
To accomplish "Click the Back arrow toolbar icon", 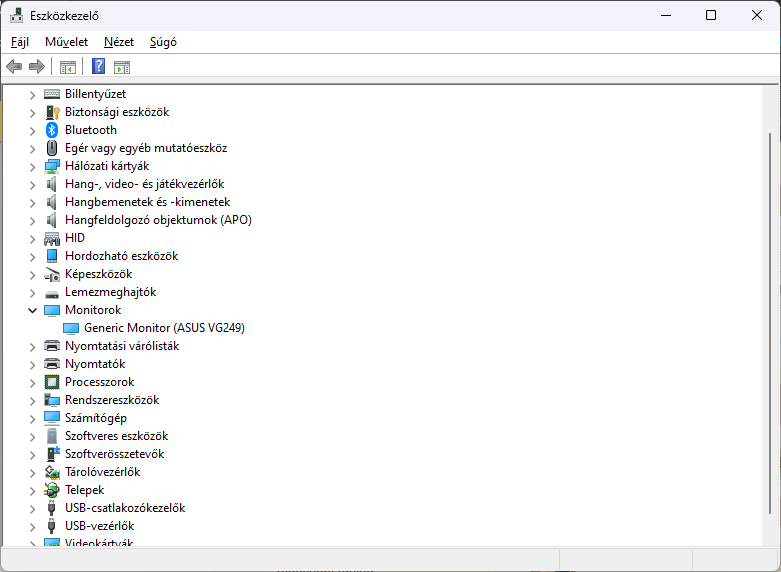I will pos(14,66).
